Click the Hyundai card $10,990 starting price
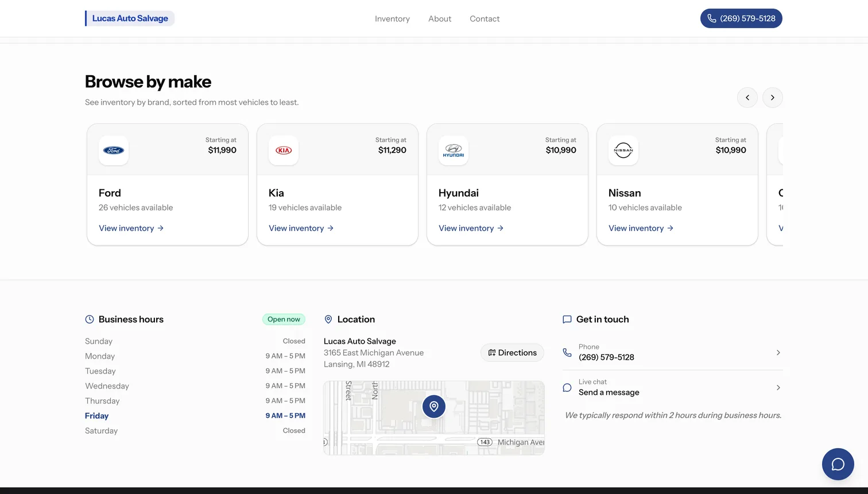This screenshot has width=868, height=494. [561, 150]
